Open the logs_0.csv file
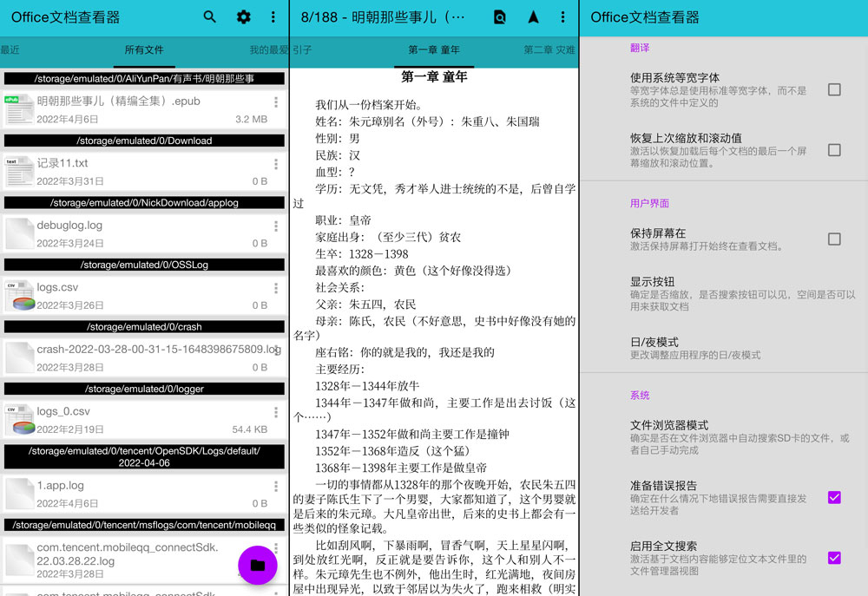This screenshot has height=596, width=868. point(144,420)
